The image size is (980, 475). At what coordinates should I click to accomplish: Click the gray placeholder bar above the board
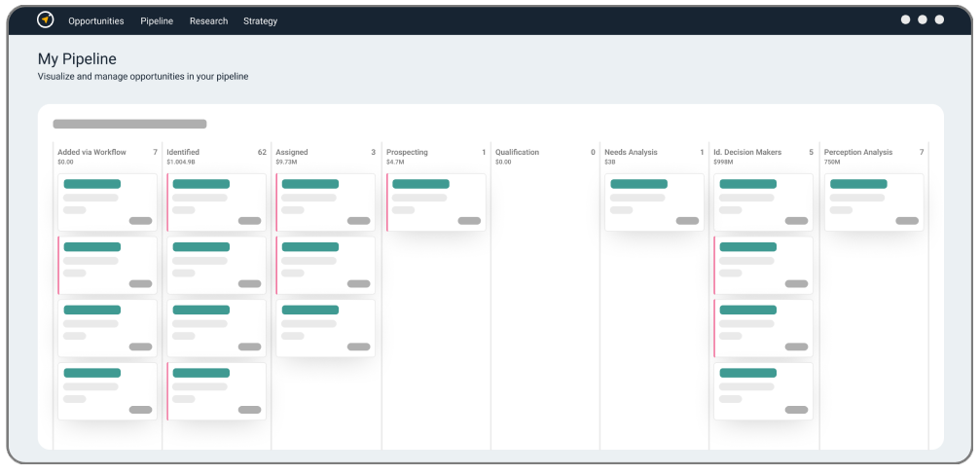click(x=129, y=125)
